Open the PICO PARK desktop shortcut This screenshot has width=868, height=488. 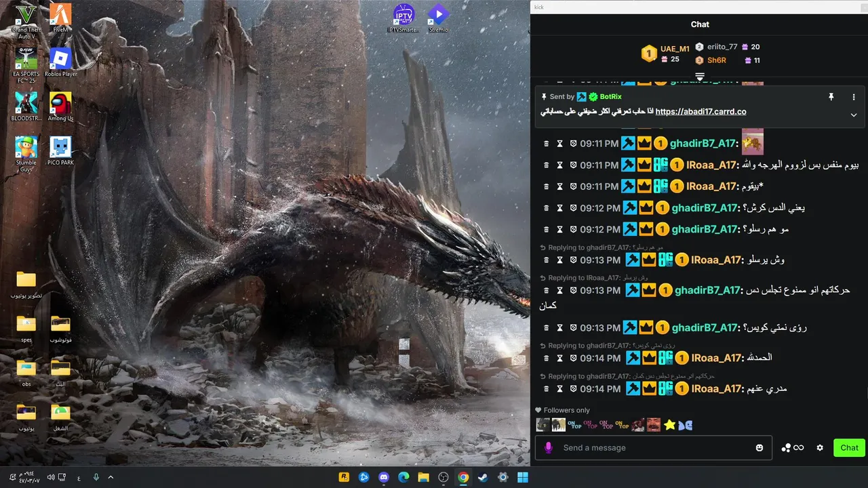(60, 151)
